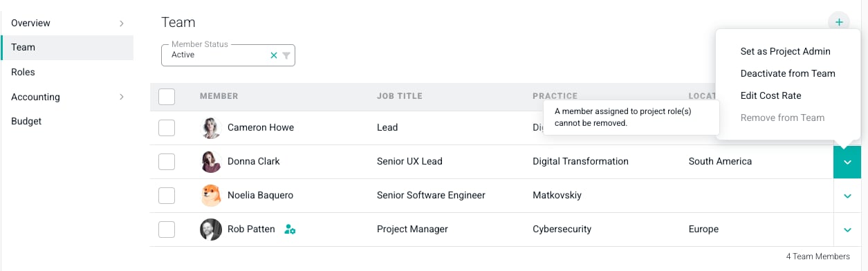Check the box for Cameron Howe

[x=167, y=128]
